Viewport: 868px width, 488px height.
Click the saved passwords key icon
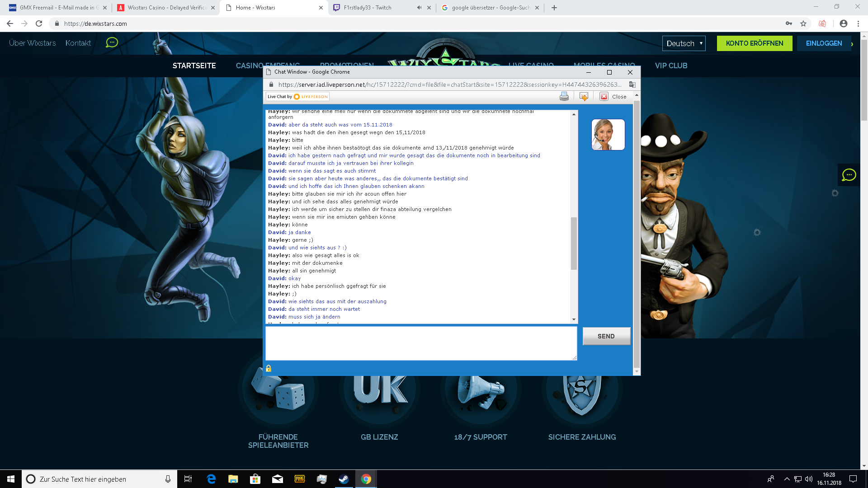788,23
